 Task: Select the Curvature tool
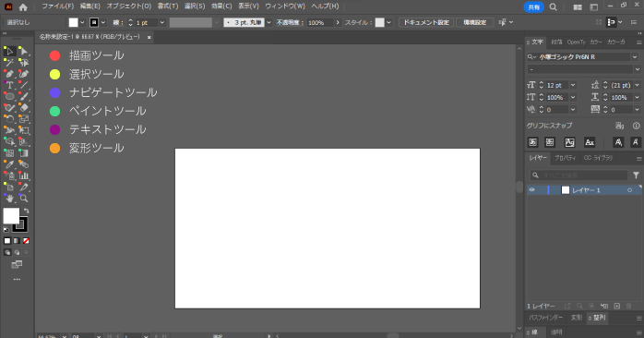pyautogui.click(x=24, y=74)
